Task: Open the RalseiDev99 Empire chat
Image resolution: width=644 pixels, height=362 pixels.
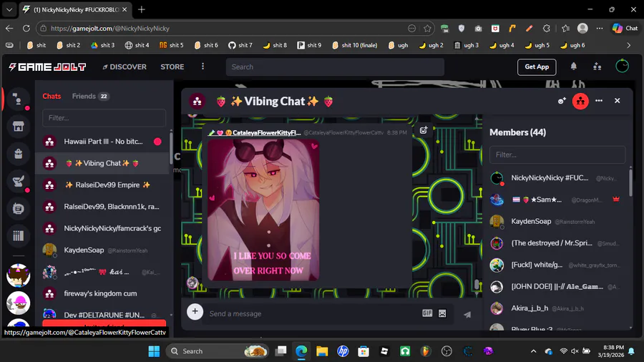Action: tap(102, 185)
